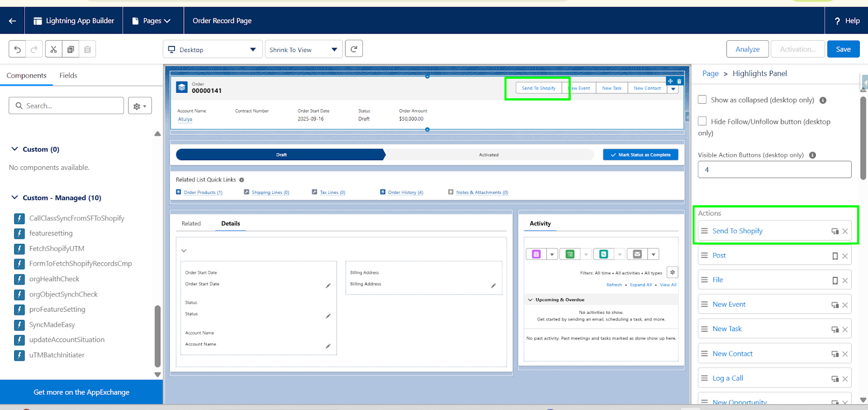This screenshot has width=868, height=410.
Task: Enable Show as collapsed checkbox
Action: tap(702, 100)
